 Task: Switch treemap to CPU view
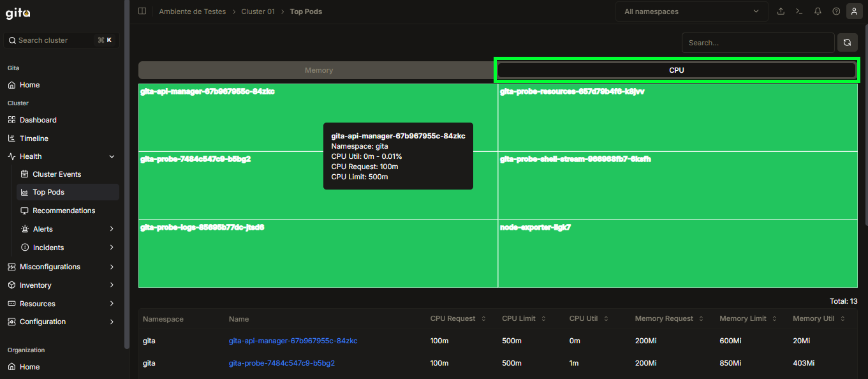pyautogui.click(x=677, y=70)
